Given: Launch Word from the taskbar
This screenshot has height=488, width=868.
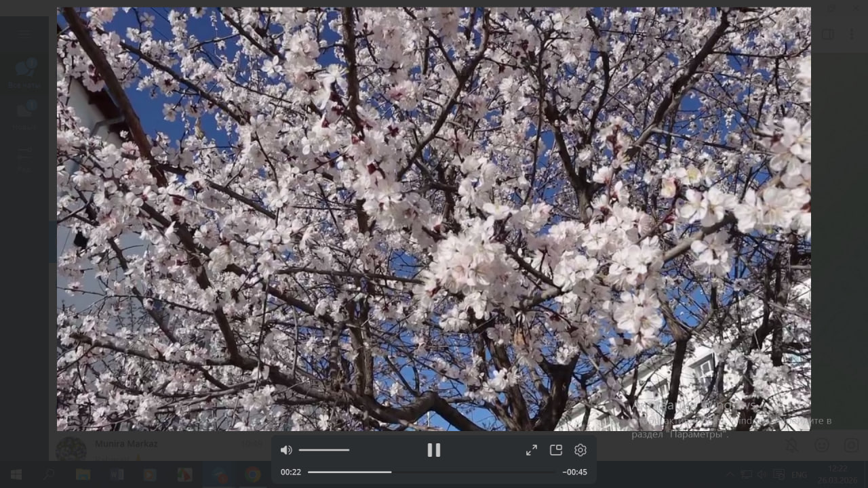Looking at the screenshot, I should [x=117, y=474].
